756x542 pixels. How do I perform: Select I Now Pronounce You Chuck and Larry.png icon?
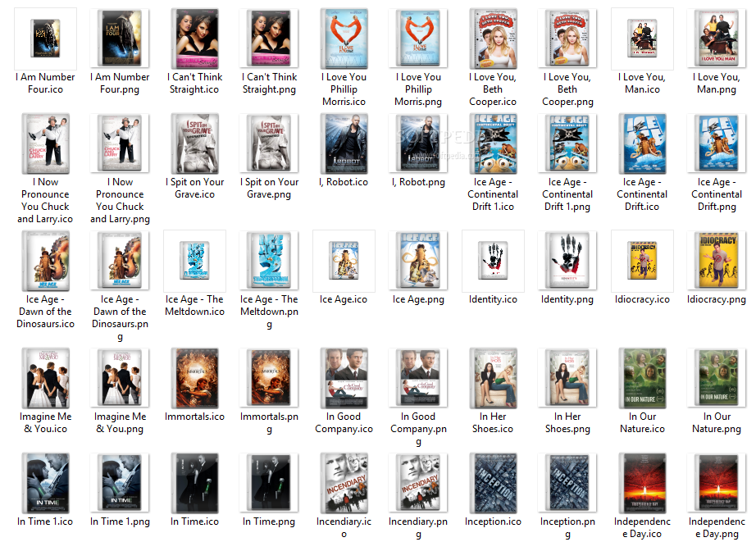120,143
